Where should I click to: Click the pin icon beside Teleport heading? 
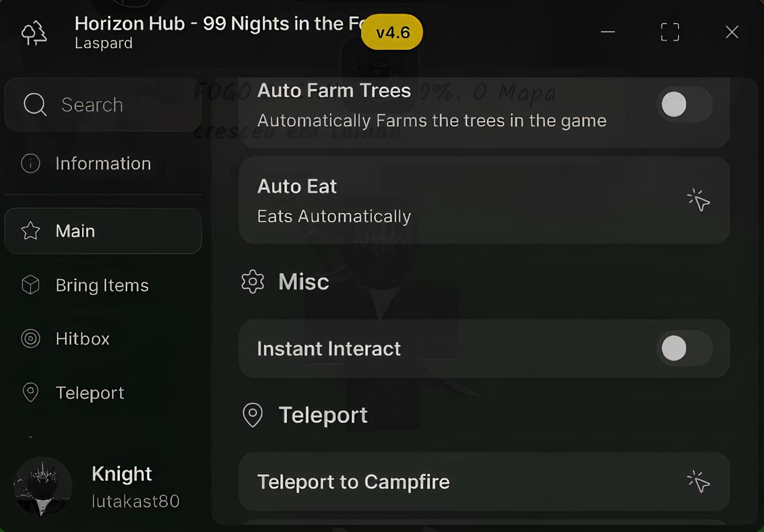coord(253,415)
